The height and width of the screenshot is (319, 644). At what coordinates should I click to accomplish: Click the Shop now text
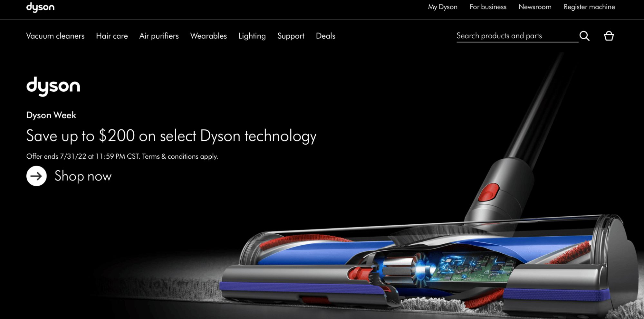(x=83, y=176)
